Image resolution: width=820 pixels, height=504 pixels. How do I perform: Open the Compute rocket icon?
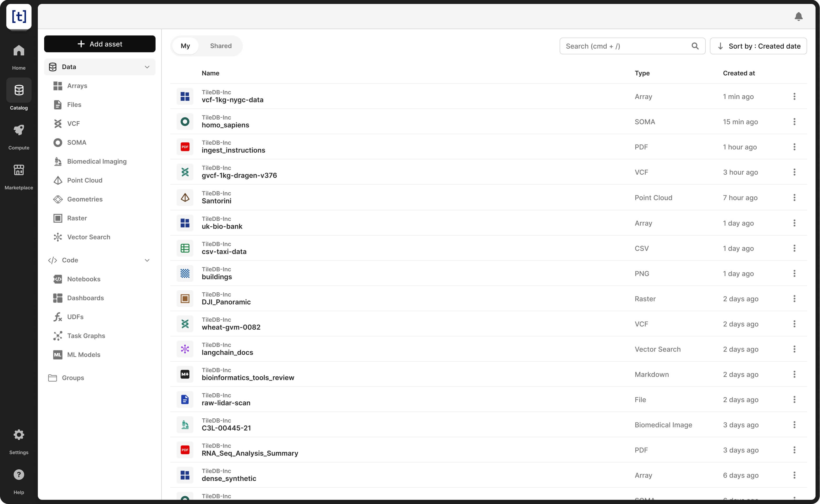click(19, 130)
